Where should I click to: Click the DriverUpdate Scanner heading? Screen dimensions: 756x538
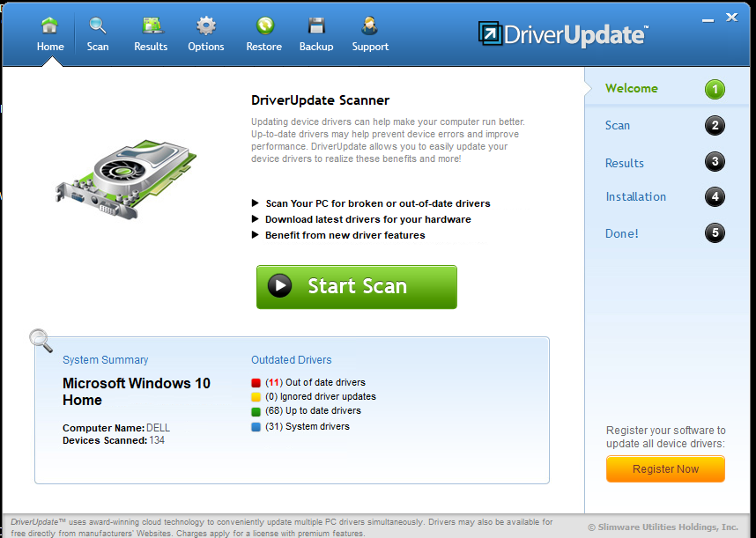click(320, 100)
